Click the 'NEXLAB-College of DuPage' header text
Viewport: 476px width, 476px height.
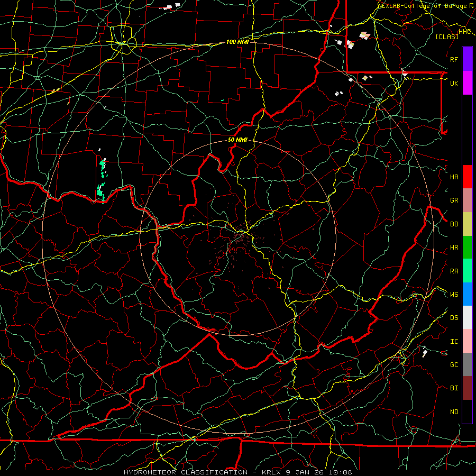click(x=422, y=6)
